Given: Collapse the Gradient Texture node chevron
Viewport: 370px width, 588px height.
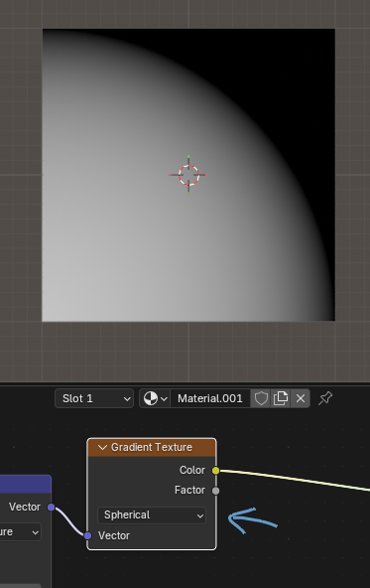Looking at the screenshot, I should click(x=102, y=447).
